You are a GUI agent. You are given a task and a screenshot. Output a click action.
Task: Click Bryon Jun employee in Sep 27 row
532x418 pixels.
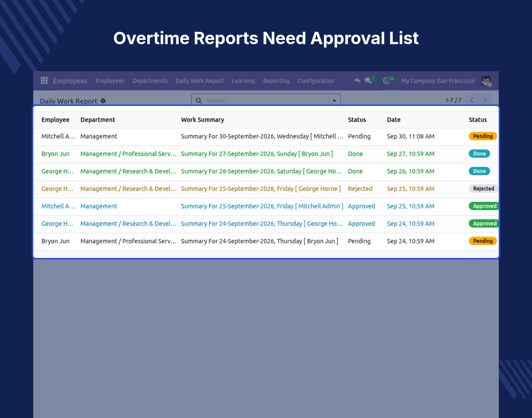(55, 154)
